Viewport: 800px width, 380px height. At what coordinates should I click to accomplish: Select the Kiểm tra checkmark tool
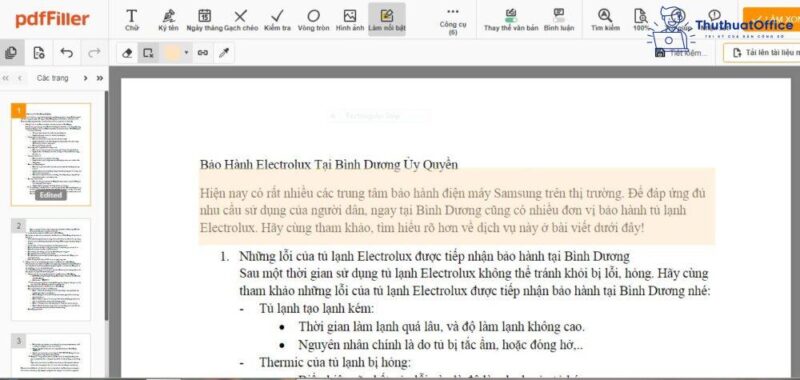(278, 20)
